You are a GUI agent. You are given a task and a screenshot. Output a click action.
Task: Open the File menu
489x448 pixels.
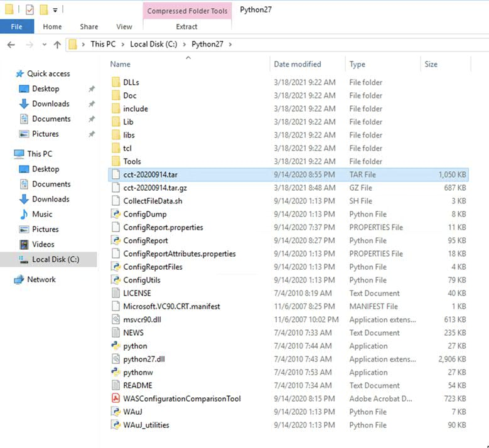[x=17, y=26]
